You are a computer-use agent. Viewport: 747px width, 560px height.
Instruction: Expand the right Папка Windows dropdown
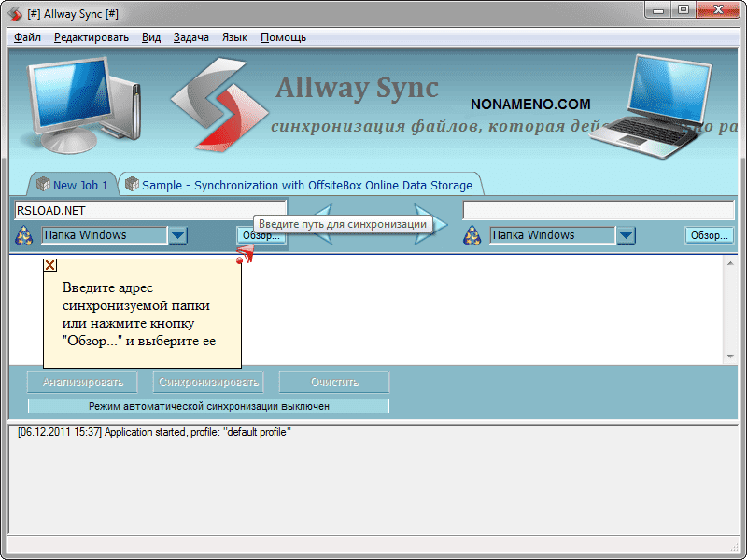(x=627, y=235)
